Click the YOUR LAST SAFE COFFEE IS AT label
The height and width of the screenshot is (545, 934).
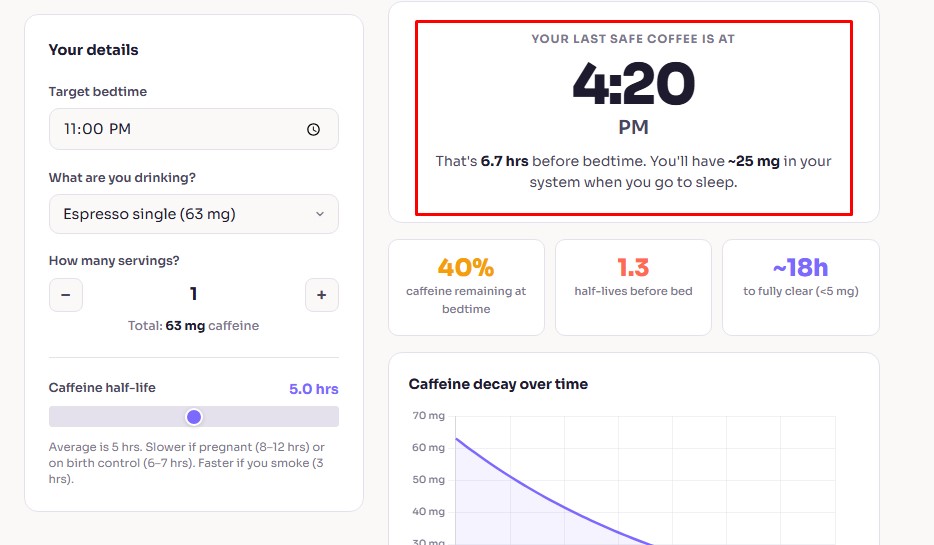click(x=633, y=39)
